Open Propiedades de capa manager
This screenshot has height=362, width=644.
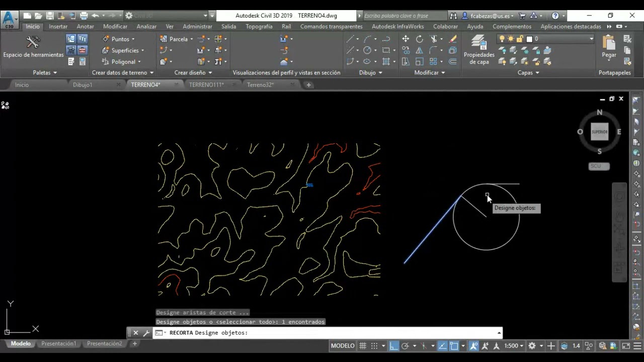tap(479, 50)
